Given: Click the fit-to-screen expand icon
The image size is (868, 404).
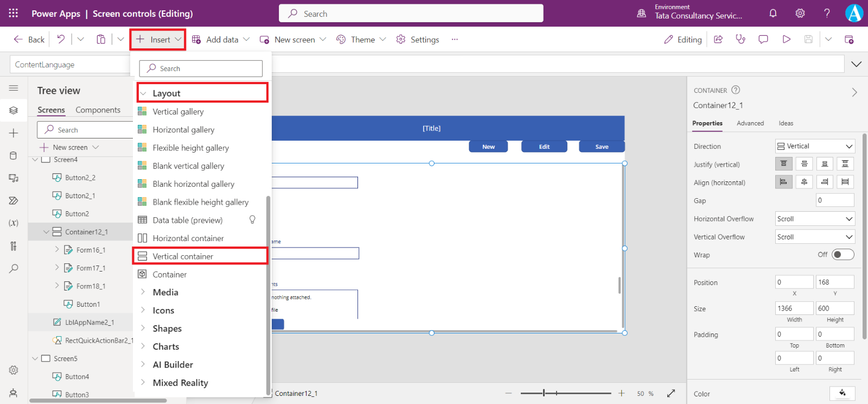Looking at the screenshot, I should [671, 393].
